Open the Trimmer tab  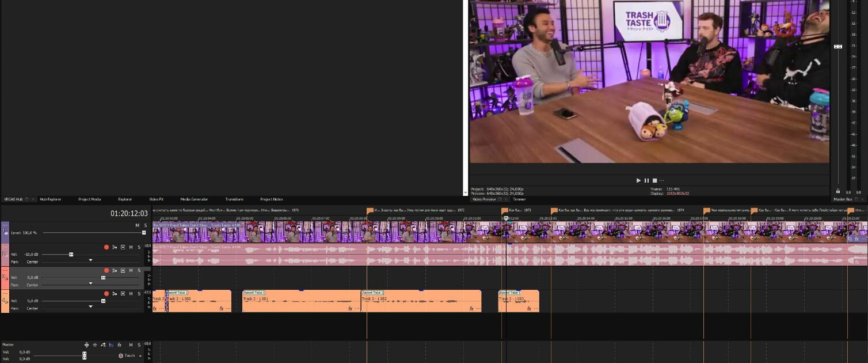click(519, 199)
